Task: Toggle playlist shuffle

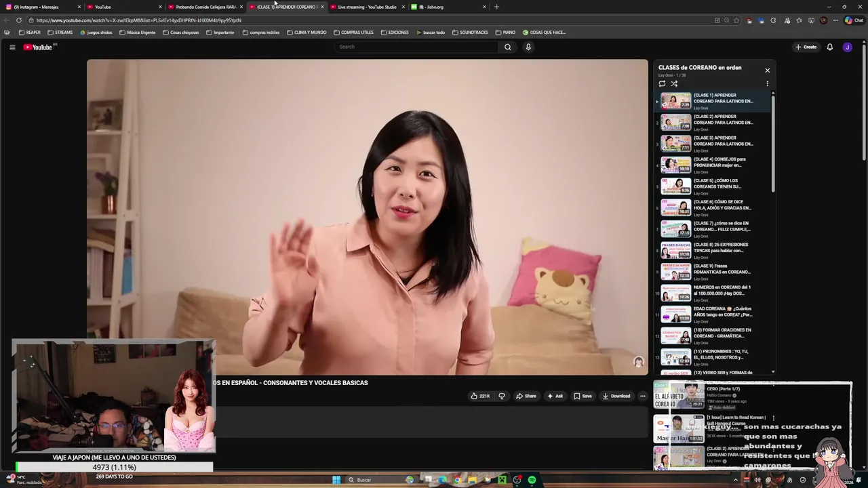Action: pyautogui.click(x=674, y=83)
